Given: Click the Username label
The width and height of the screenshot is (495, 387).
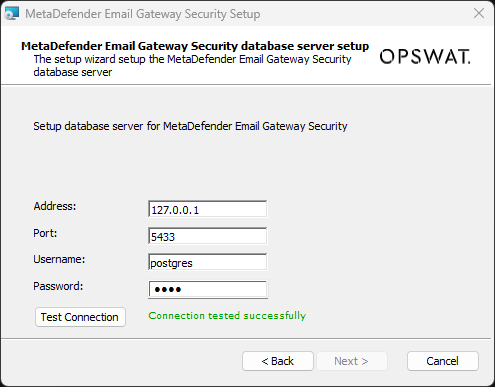Looking at the screenshot, I should pos(59,259).
